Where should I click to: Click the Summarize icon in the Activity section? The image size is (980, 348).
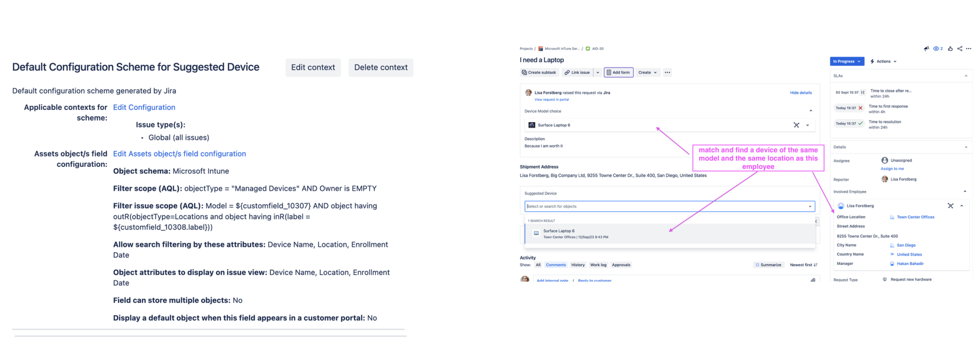point(758,265)
